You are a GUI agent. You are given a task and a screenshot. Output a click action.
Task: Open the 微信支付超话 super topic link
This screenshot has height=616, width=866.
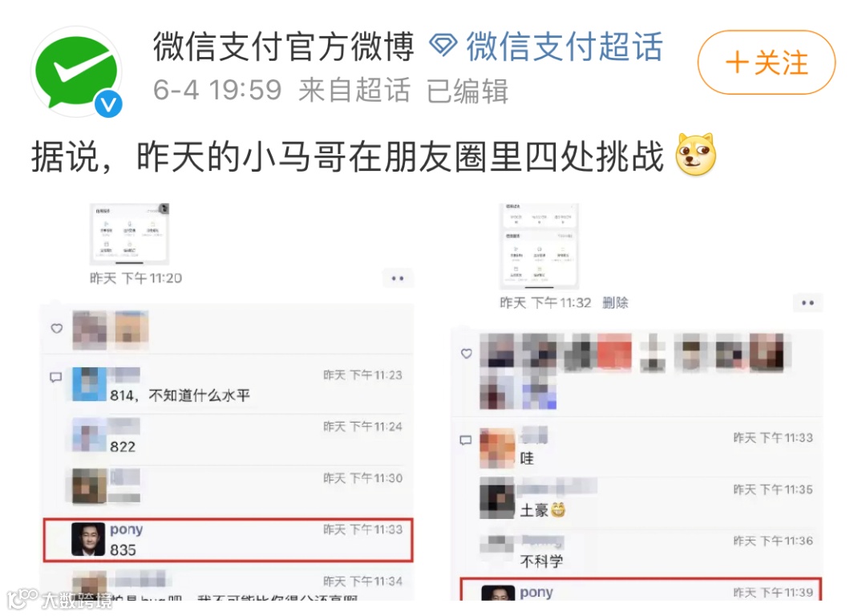coord(565,47)
